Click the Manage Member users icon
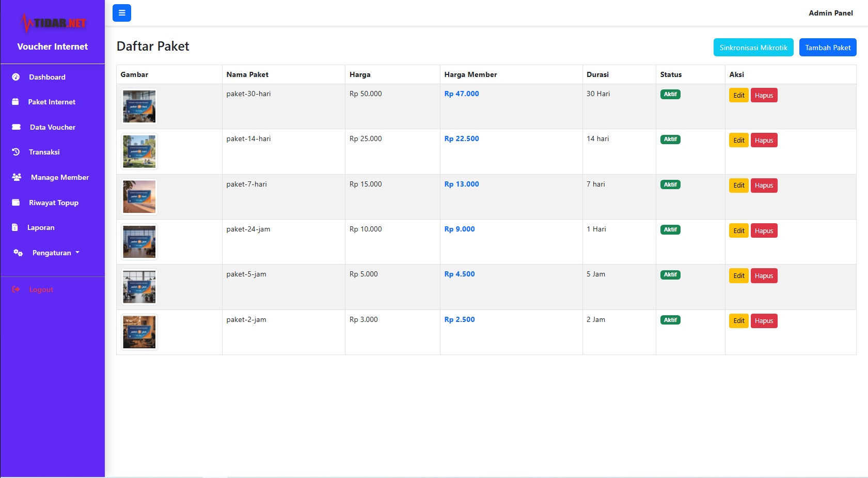 [x=17, y=177]
